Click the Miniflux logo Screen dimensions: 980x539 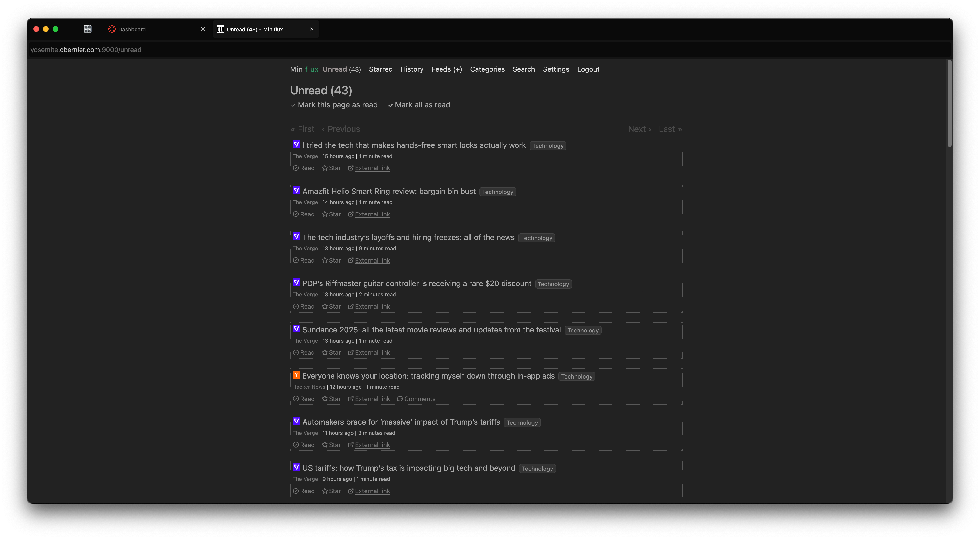point(304,69)
